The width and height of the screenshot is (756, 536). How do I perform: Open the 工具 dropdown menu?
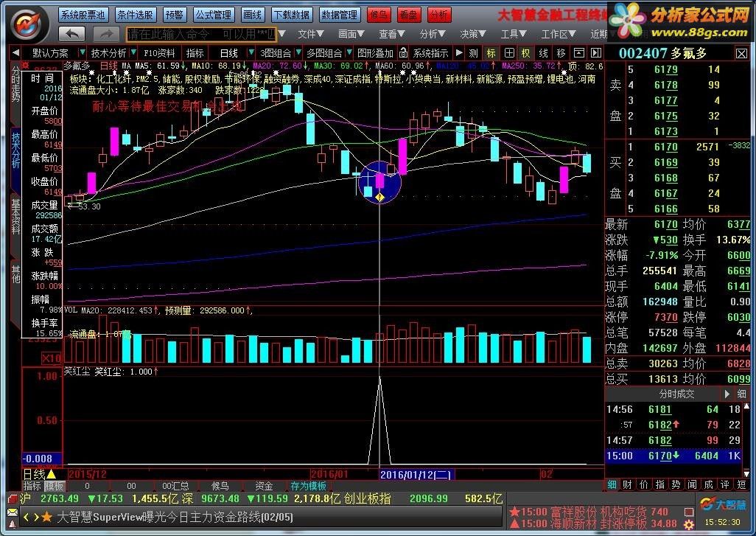pyautogui.click(x=513, y=34)
